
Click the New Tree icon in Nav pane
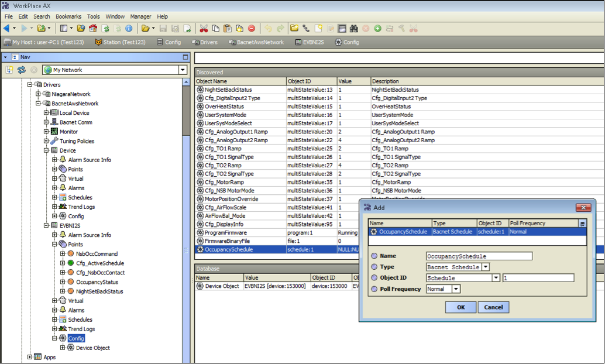tap(9, 70)
